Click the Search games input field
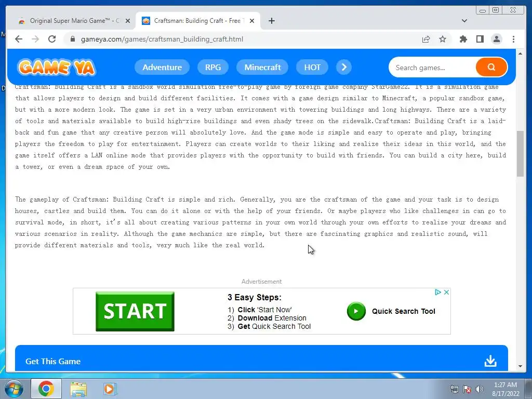532x399 pixels. point(432,68)
